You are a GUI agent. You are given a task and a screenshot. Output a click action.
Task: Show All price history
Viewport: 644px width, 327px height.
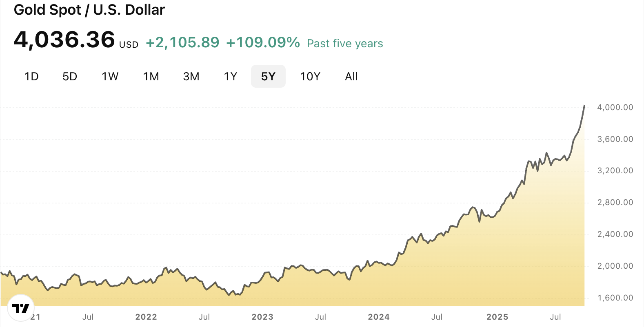coord(351,77)
